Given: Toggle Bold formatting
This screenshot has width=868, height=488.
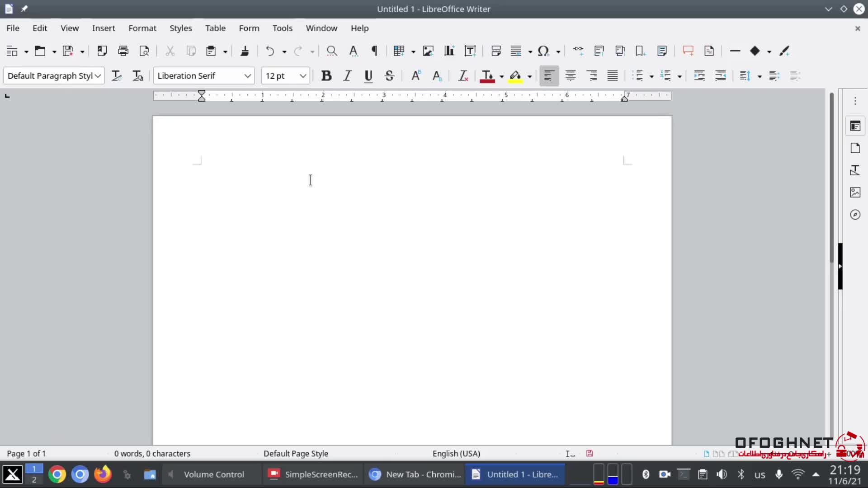Looking at the screenshot, I should point(326,76).
